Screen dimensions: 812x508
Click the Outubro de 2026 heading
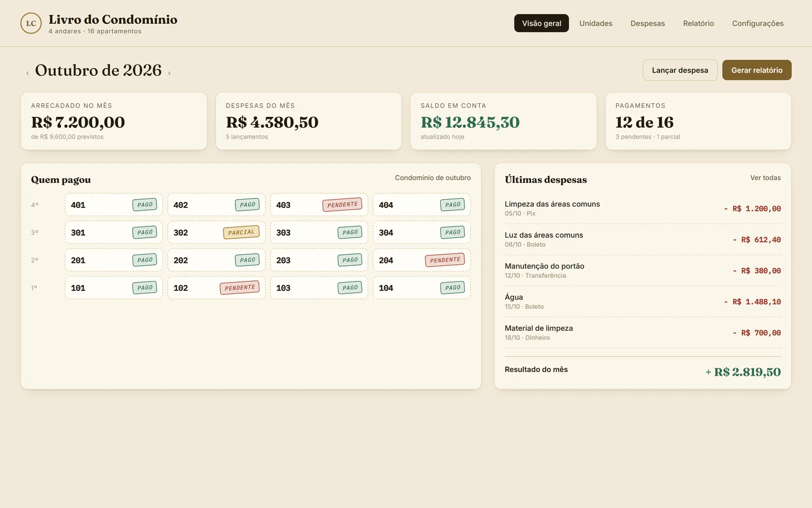point(98,70)
